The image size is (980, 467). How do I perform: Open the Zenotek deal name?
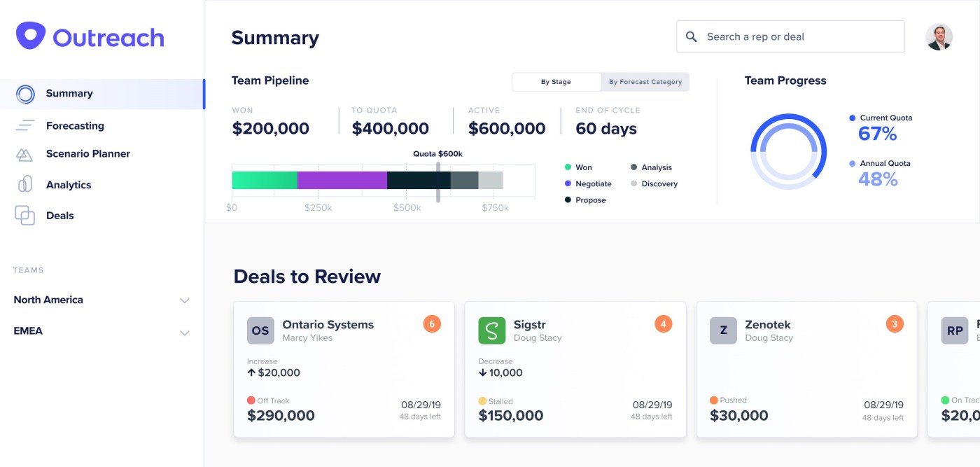tap(768, 325)
